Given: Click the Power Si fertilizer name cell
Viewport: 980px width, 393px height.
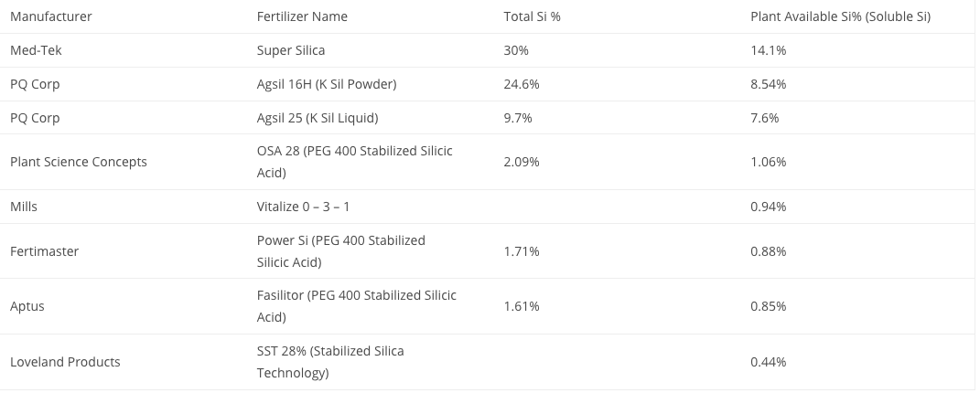Looking at the screenshot, I should click(340, 251).
